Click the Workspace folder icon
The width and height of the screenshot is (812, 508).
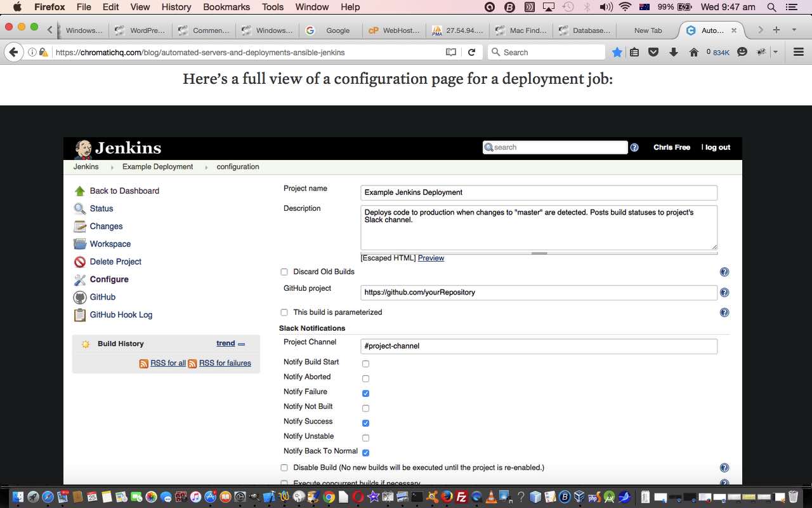coord(79,244)
